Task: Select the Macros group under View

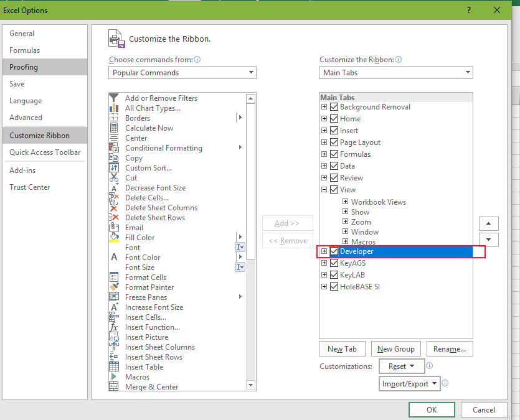Action: pyautogui.click(x=363, y=241)
